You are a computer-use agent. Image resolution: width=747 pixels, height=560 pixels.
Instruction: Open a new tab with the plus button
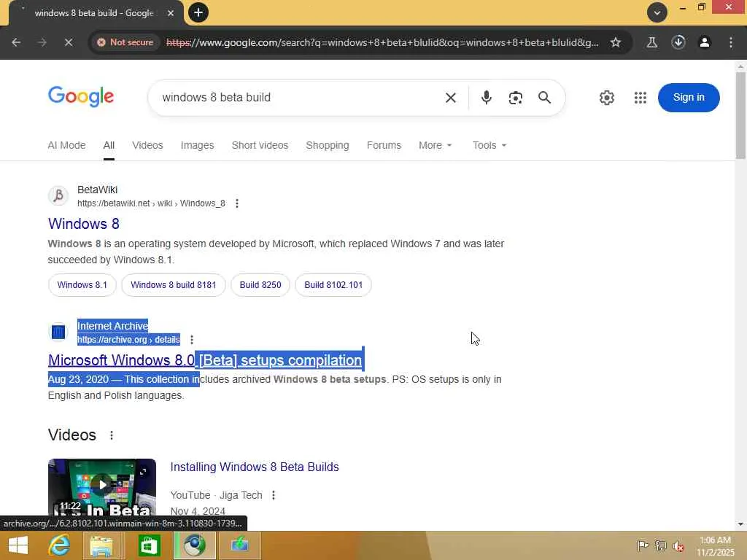pyautogui.click(x=198, y=12)
